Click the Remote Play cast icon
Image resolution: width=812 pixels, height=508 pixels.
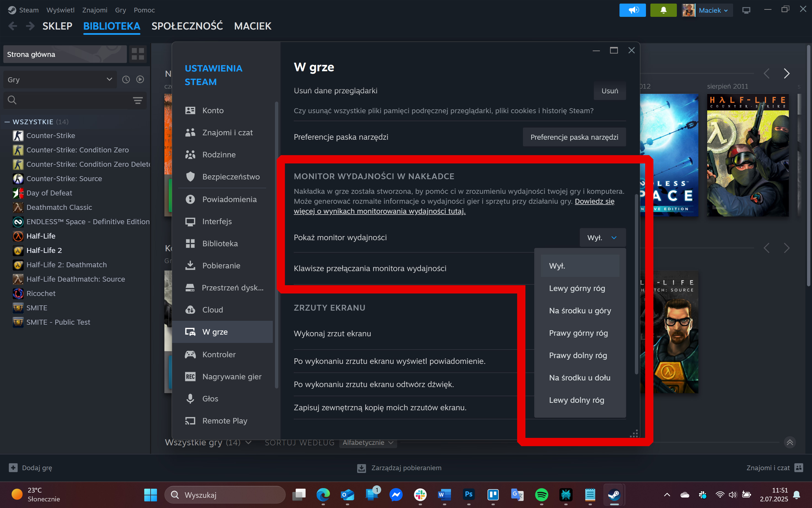coord(190,421)
